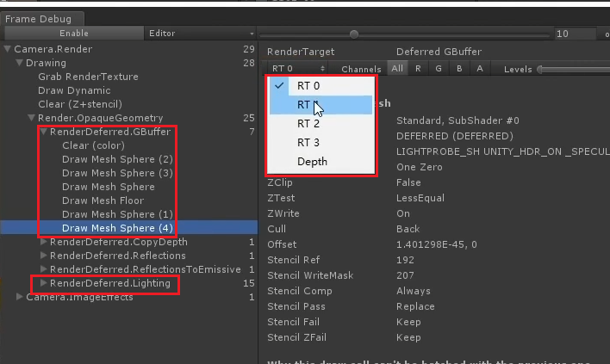Expand the Camera.ImageEffects node

(20, 298)
